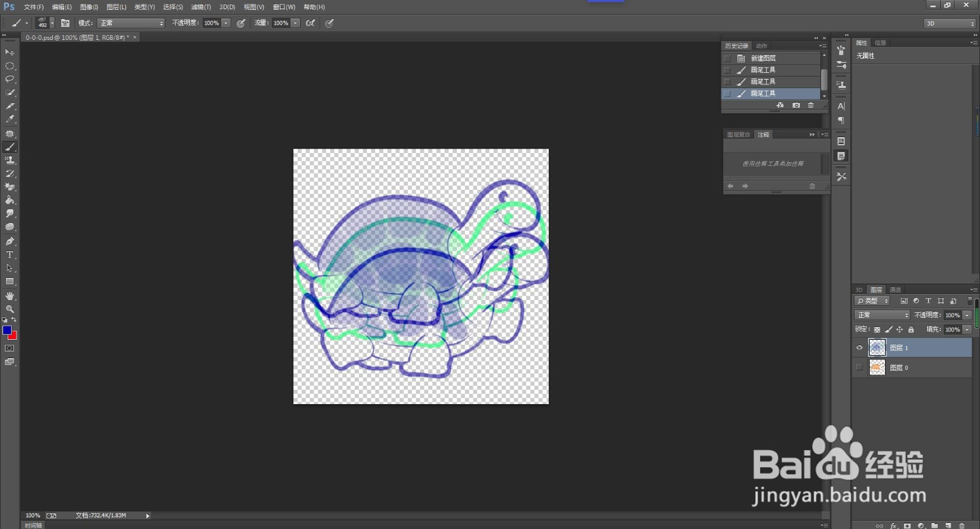Open the brush preset picker arrow
Screen dimensions: 980x529
point(52,23)
